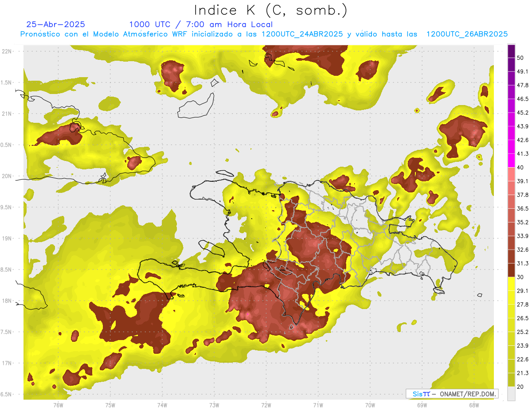Click the '22N' latitude label
The image size is (532, 411).
7,51
